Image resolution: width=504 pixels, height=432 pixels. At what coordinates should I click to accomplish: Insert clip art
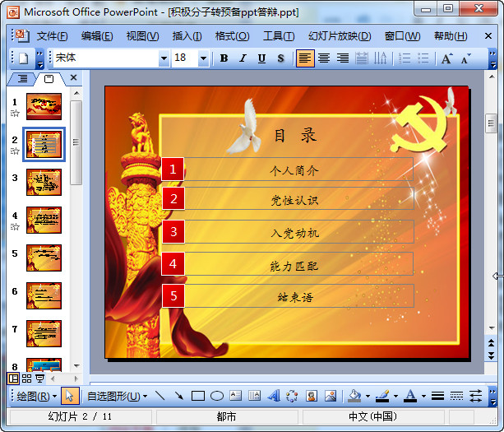tap(311, 396)
